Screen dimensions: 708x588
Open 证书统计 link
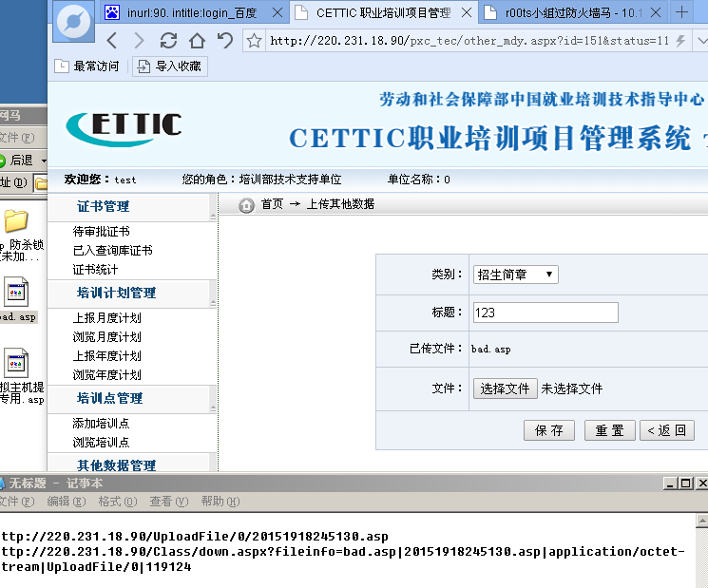click(x=95, y=270)
